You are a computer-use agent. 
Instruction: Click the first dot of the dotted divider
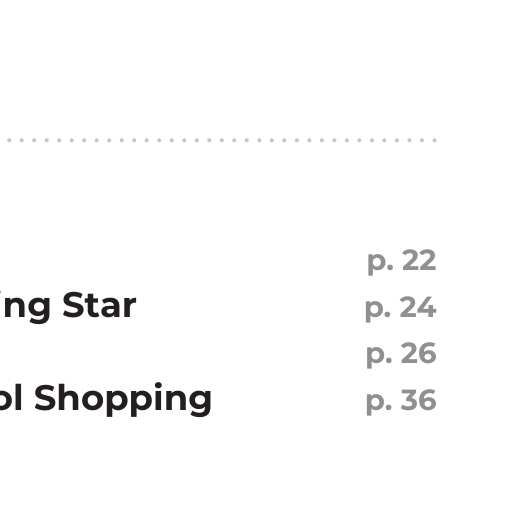[9, 140]
